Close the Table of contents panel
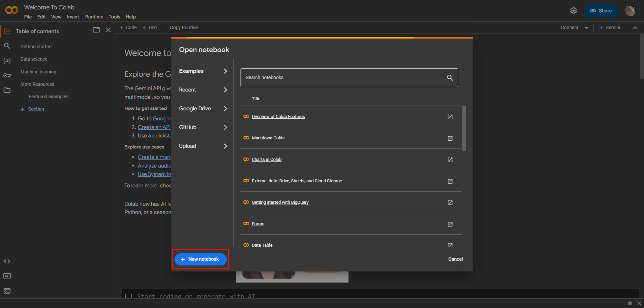 tap(108, 30)
